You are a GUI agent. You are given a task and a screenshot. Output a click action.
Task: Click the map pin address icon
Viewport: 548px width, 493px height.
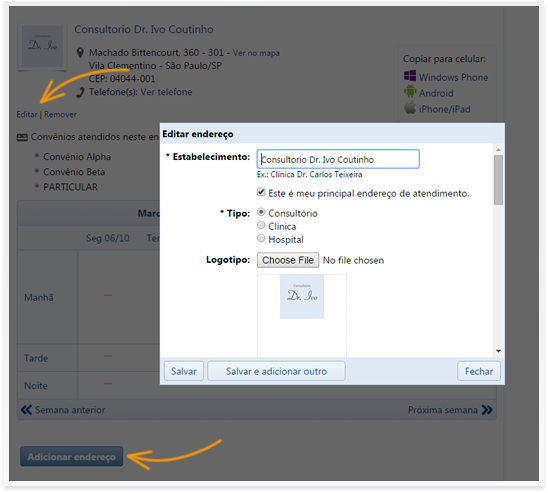(x=80, y=53)
